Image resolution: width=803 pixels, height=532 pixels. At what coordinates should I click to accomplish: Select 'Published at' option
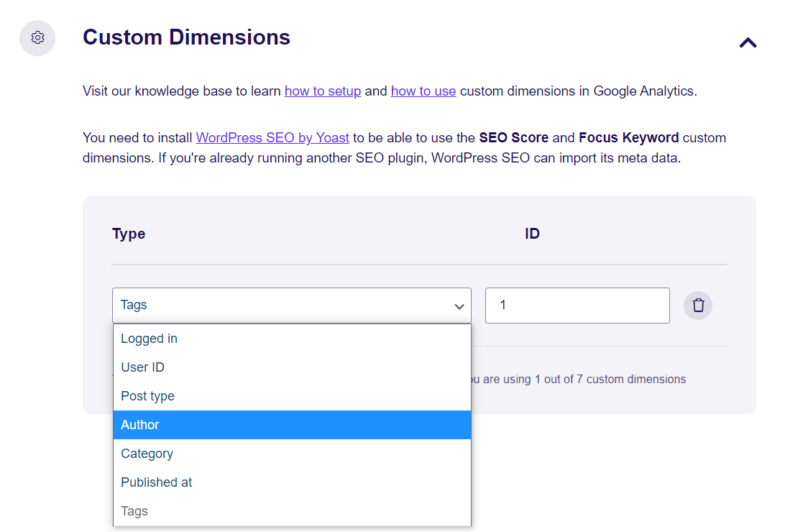292,482
